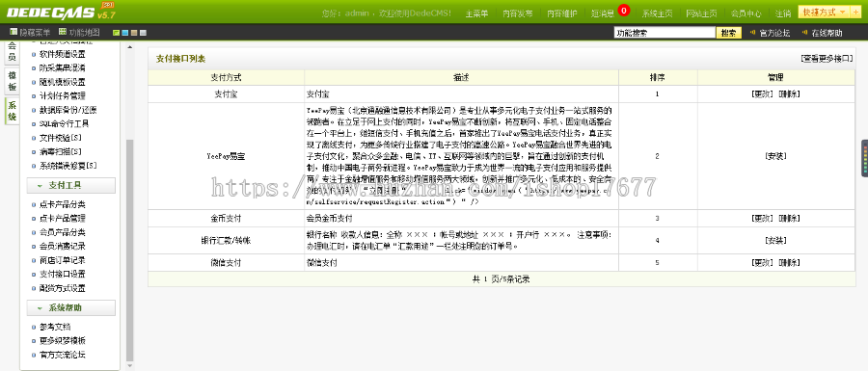The height and width of the screenshot is (371, 868).
Task: Open 随机模板设置 in the sidebar
Action: (62, 82)
